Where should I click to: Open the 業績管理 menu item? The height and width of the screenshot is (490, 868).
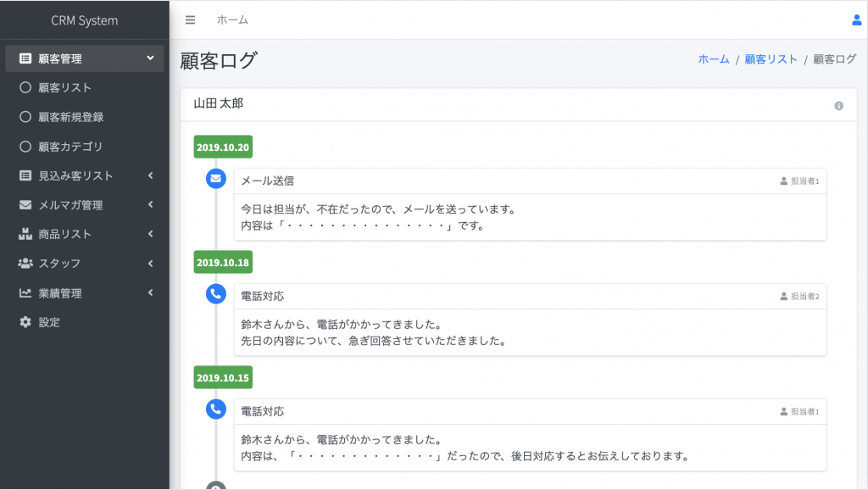coord(85,292)
